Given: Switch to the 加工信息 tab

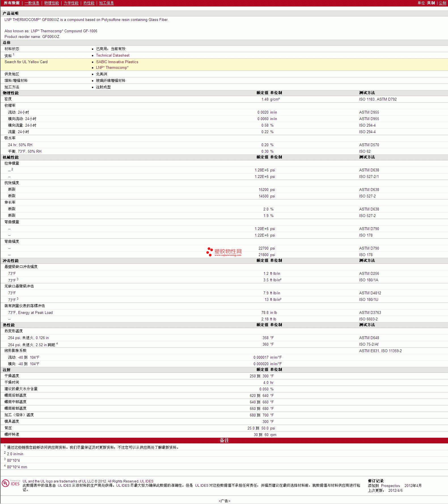Looking at the screenshot, I should point(106,3).
